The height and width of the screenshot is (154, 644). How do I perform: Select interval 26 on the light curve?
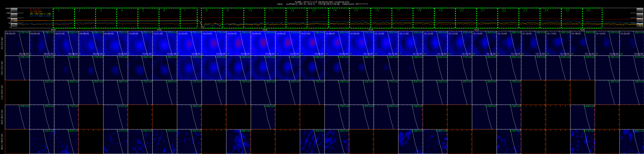(592, 18)
